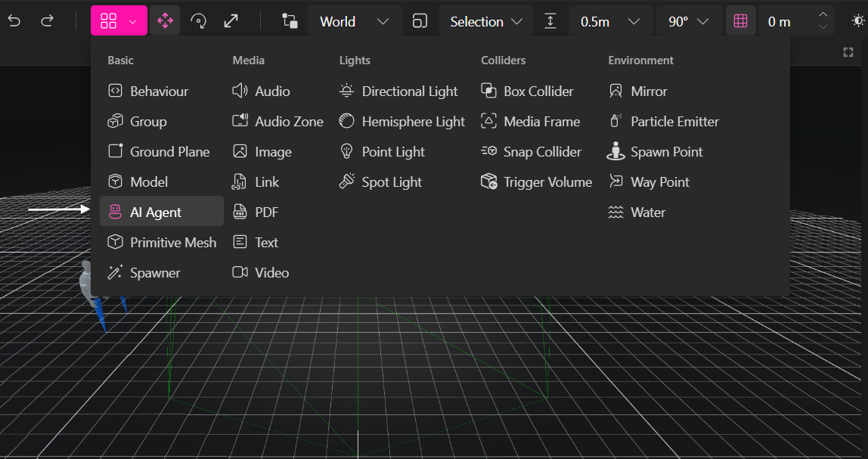Image resolution: width=868 pixels, height=459 pixels.
Task: Click the PDF document icon
Action: point(240,212)
